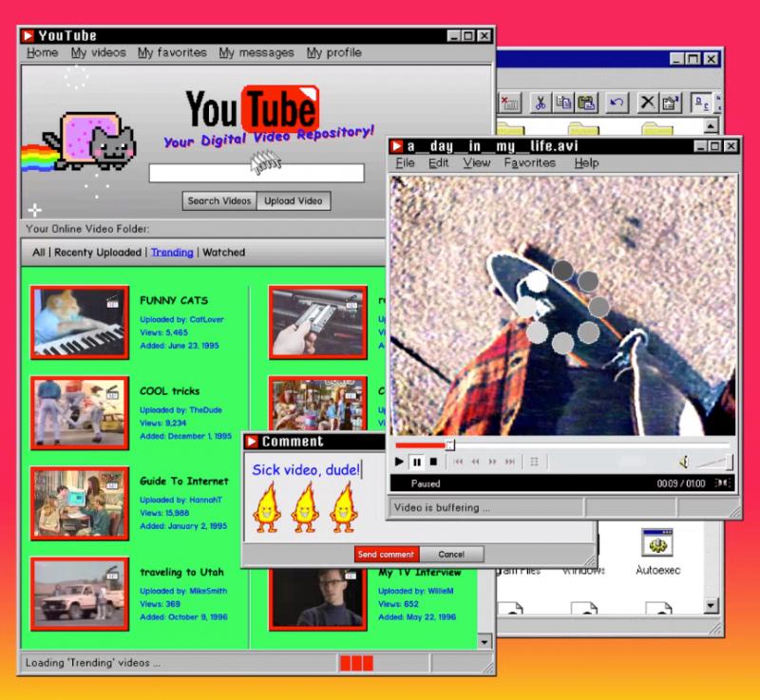Click the Trending link
This screenshot has height=700, width=760.
(172, 253)
